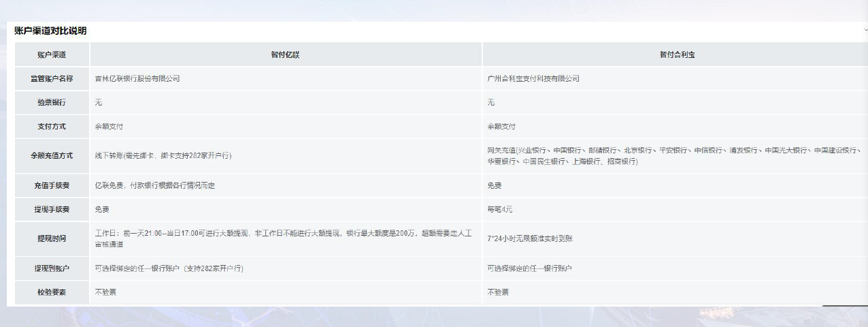Select 广州合利宝支付科技有限公司 cell
868x327 pixels.
click(533, 78)
